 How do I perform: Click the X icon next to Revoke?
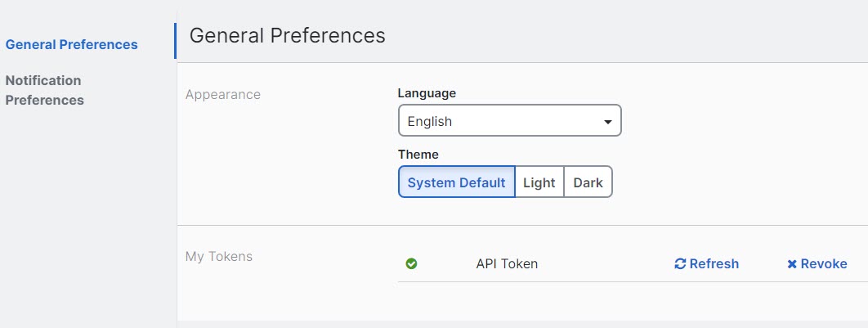791,264
